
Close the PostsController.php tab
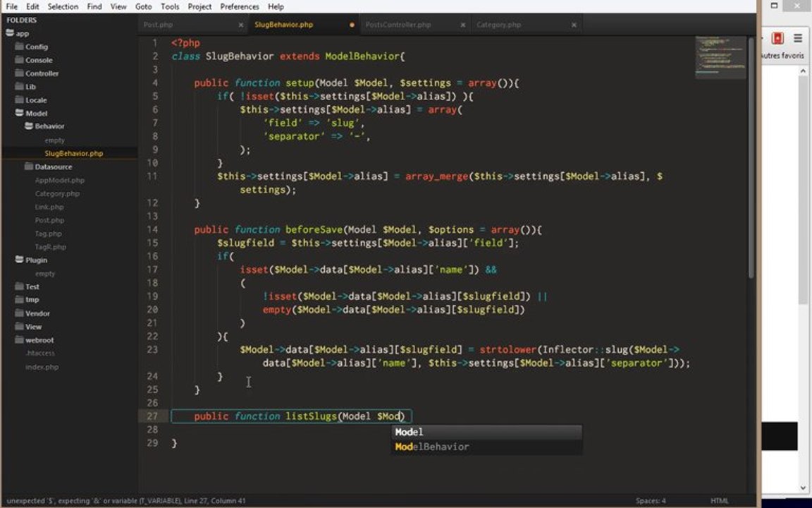(x=463, y=25)
